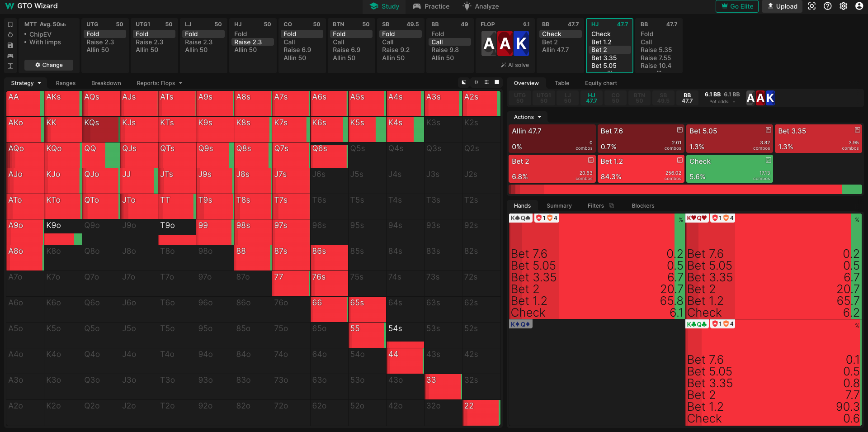This screenshot has width=868, height=432.
Task: Click the Bet 1.2 action card
Action: [x=641, y=169]
